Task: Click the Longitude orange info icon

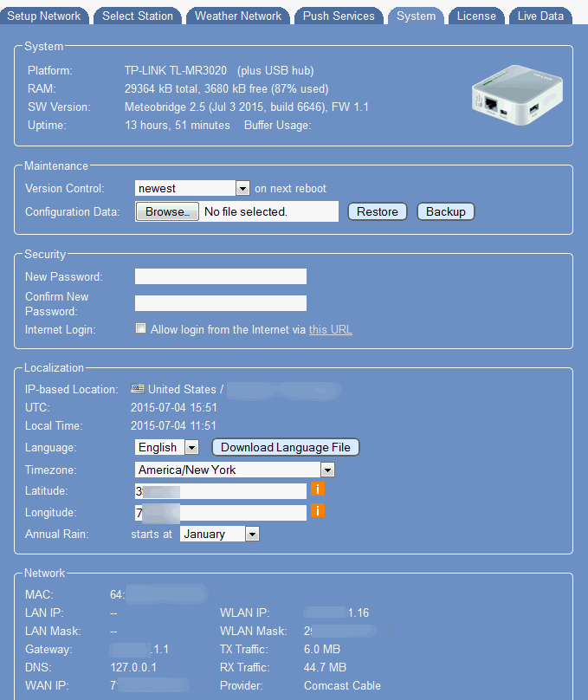Action: tap(318, 512)
